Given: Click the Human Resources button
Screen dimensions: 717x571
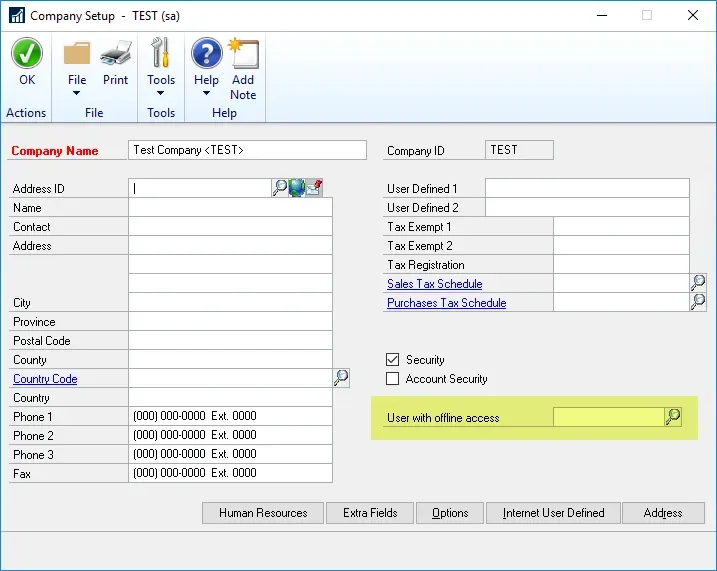Looking at the screenshot, I should [x=263, y=513].
